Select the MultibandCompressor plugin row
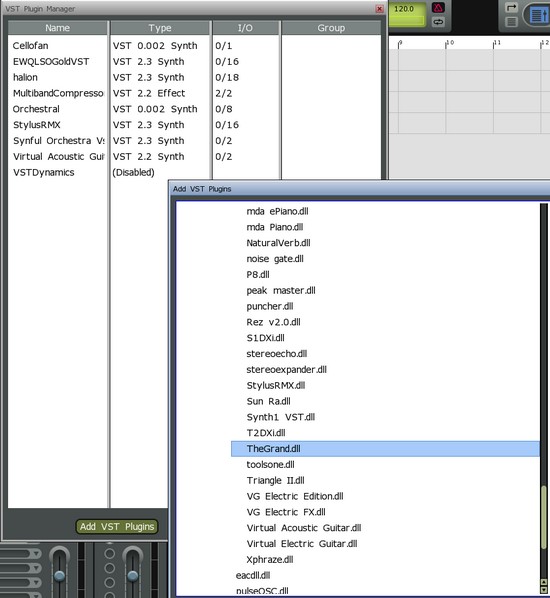Viewport: 550px width, 598px height. (58, 93)
